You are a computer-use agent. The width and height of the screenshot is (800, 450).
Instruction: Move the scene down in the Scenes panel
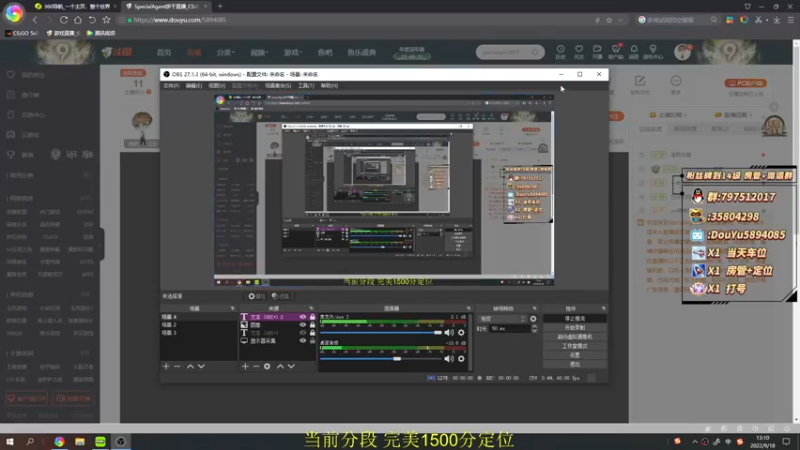[202, 366]
